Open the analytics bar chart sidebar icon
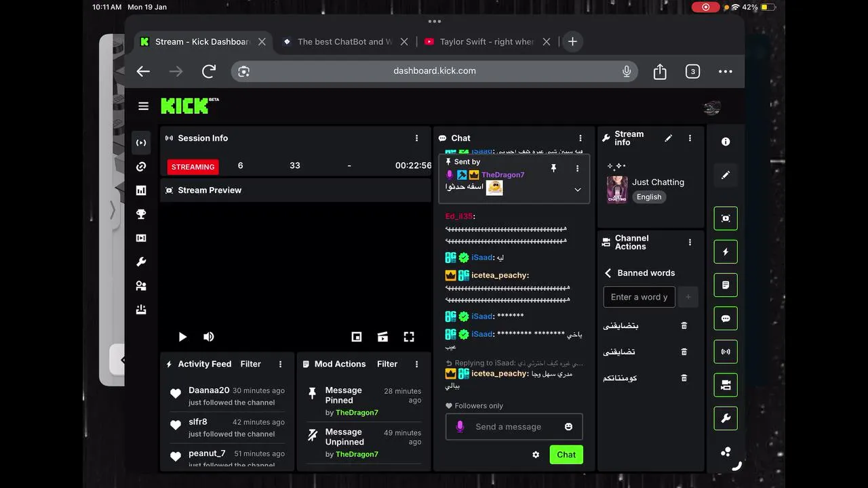This screenshot has height=488, width=868. (x=141, y=190)
